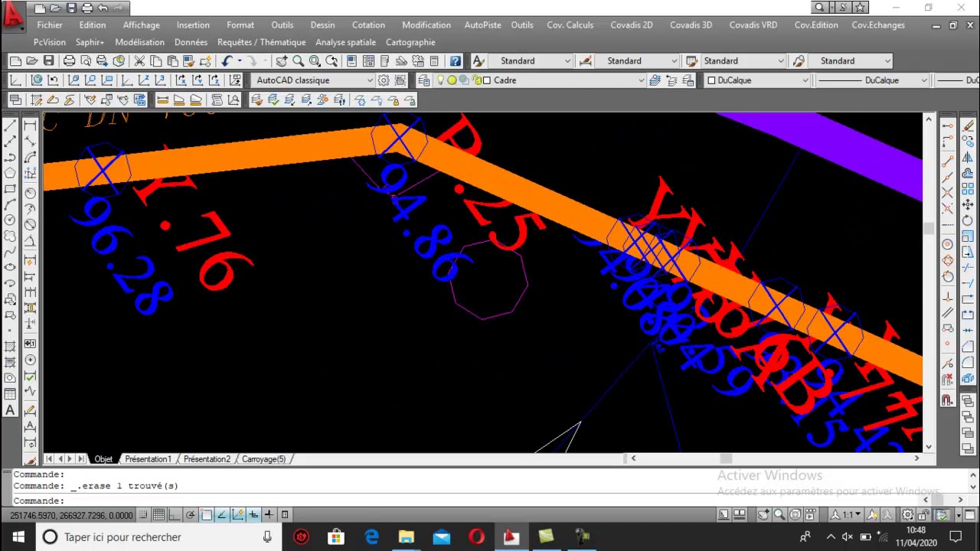Toggle Ortho mode in status bar
Image resolution: width=980 pixels, height=551 pixels.
coord(175,514)
